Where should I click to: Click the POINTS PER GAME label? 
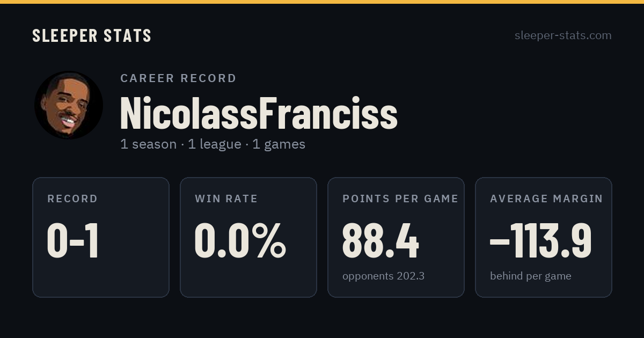[400, 199]
